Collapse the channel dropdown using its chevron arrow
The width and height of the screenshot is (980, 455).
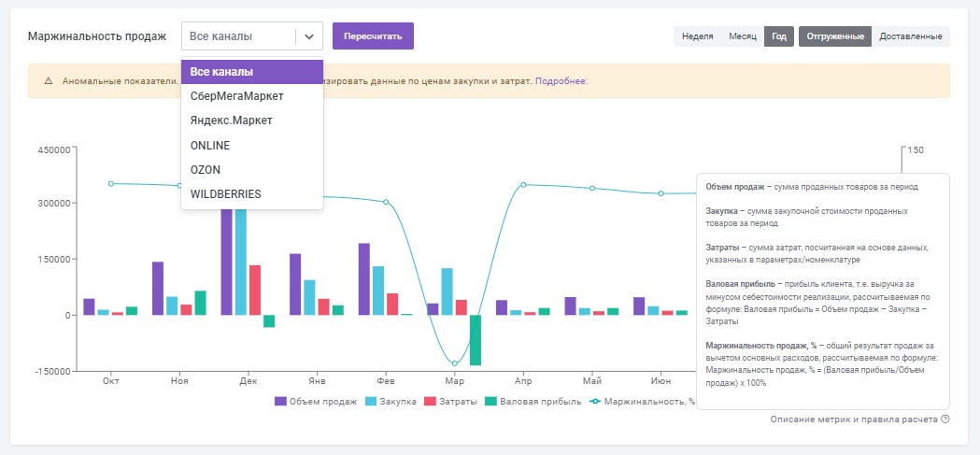309,36
